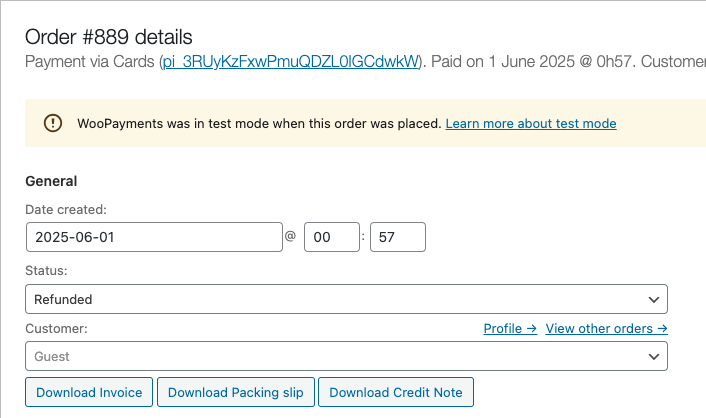Click the Order #889 details heading
This screenshot has width=706, height=418.
108,37
